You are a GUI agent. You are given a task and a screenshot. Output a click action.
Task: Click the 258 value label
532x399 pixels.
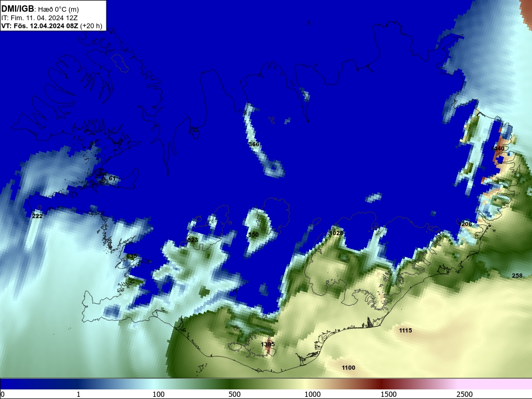517,276
